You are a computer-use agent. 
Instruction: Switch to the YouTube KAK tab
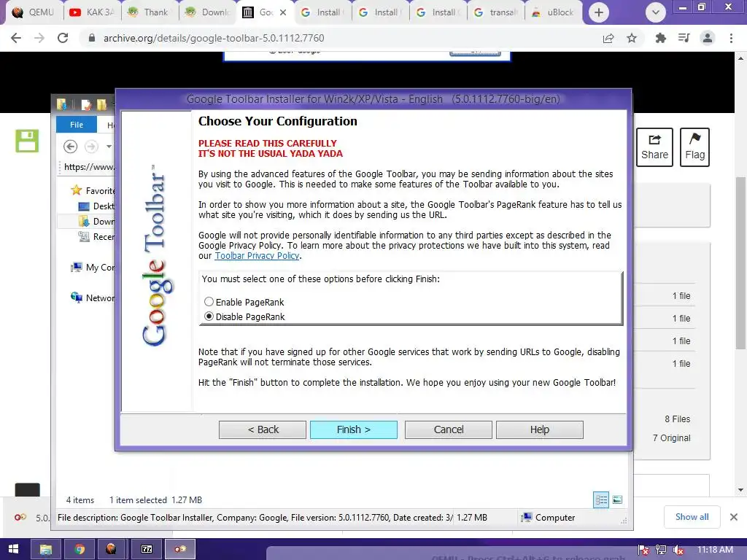tap(92, 12)
